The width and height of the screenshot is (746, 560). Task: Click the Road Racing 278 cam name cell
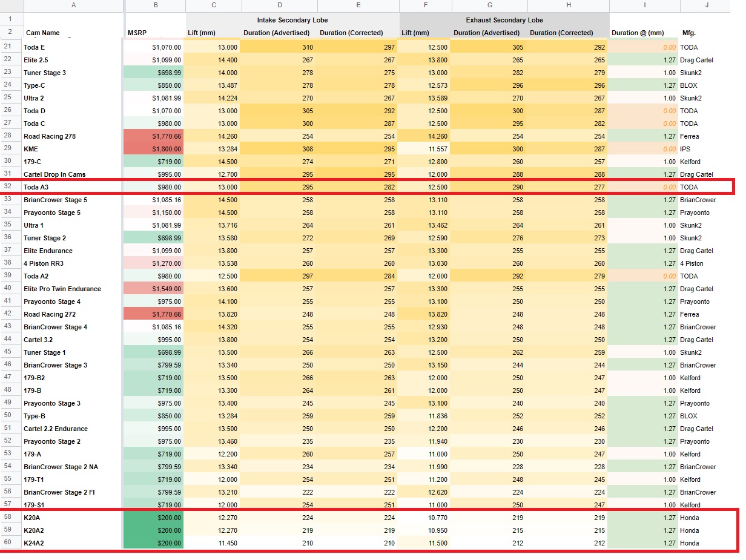(x=73, y=136)
